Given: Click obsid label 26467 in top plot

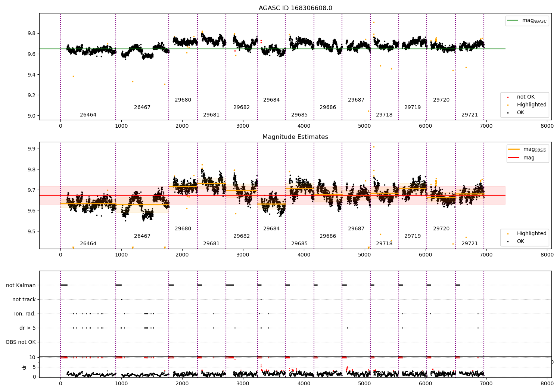Looking at the screenshot, I should (142, 108).
